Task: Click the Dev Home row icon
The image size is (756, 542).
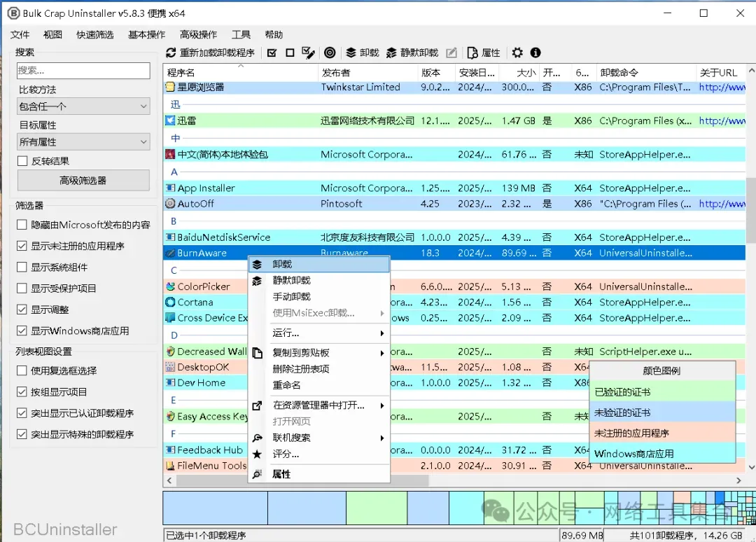Action: [x=170, y=382]
